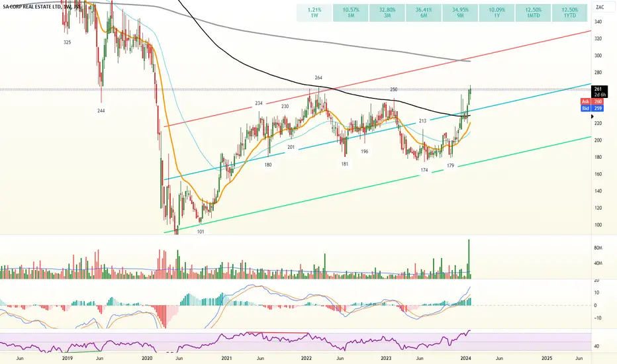Image resolution: width=617 pixels, height=364 pixels.
Task: Click the 140 value on price axis
Action: coord(598,191)
